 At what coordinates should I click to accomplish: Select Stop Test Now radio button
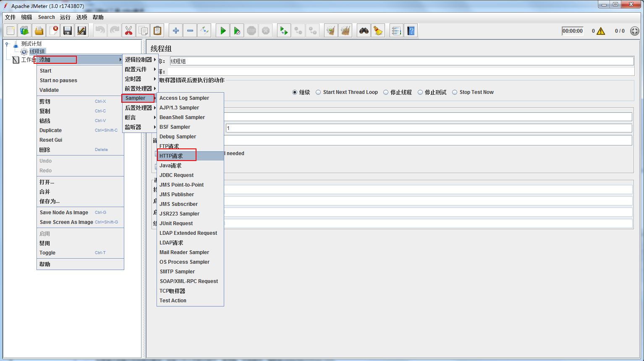pyautogui.click(x=455, y=92)
